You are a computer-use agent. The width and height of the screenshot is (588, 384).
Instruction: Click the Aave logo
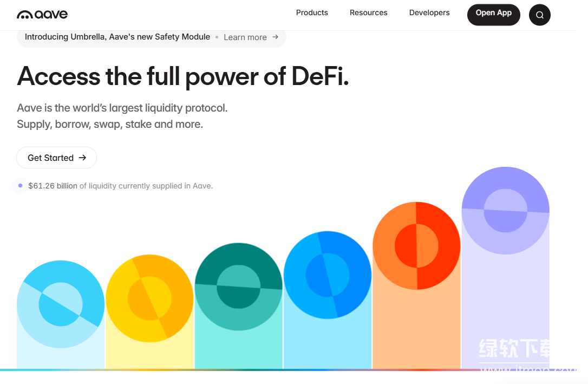pyautogui.click(x=42, y=14)
